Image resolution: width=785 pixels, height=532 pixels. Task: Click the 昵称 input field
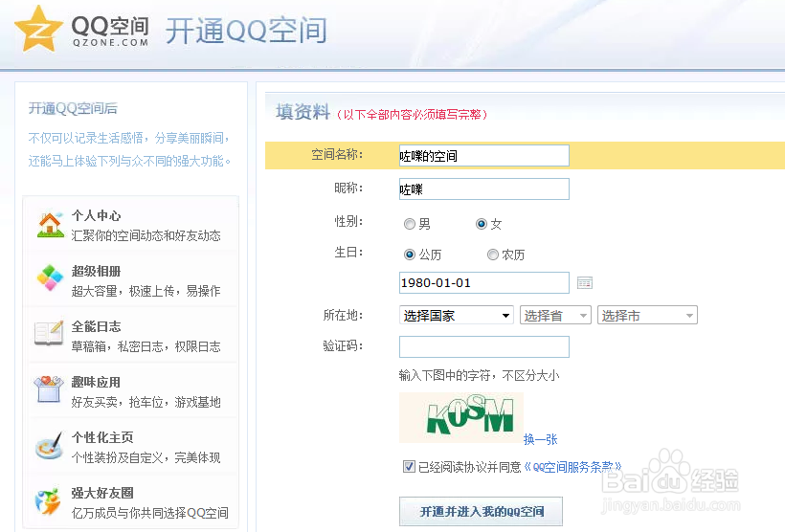[484, 189]
